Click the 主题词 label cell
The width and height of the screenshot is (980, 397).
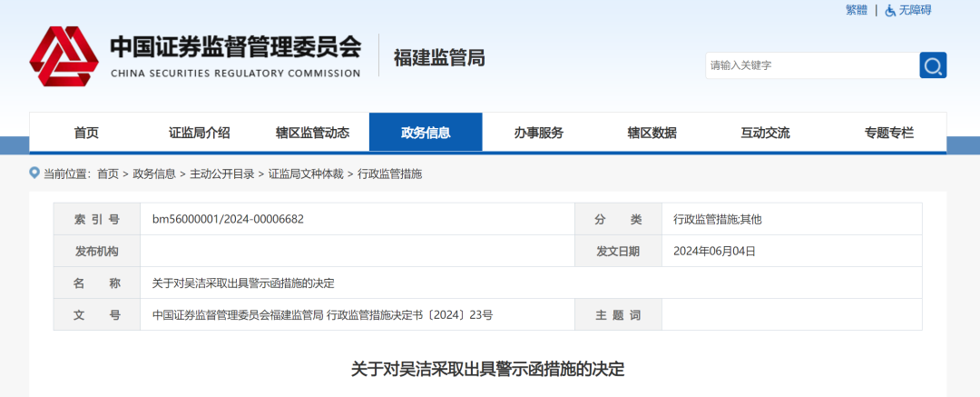pyautogui.click(x=618, y=315)
